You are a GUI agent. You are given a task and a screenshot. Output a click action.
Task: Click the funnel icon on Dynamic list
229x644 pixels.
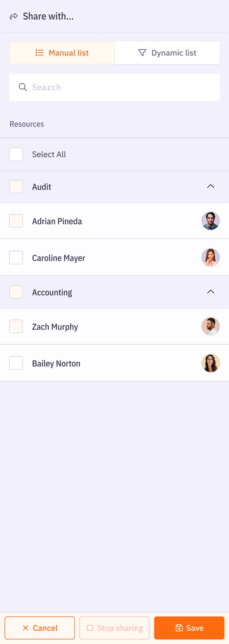tap(142, 53)
